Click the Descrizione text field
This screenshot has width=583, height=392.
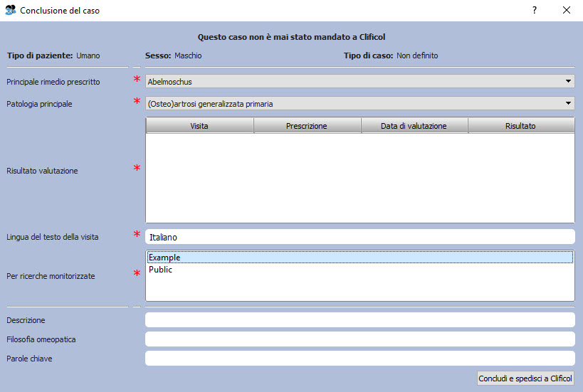pos(359,320)
